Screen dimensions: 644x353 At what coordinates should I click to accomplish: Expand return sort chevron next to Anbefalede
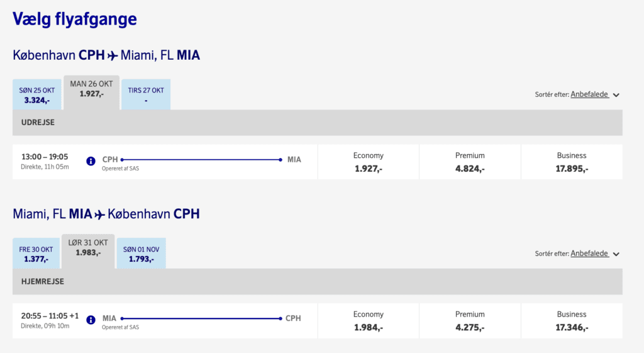616,254
